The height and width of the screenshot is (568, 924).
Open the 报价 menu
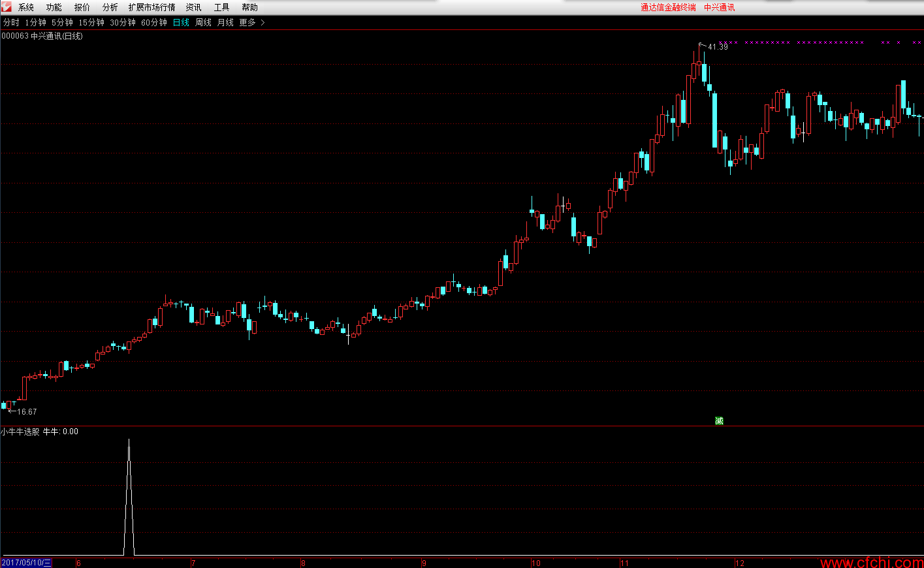click(82, 7)
